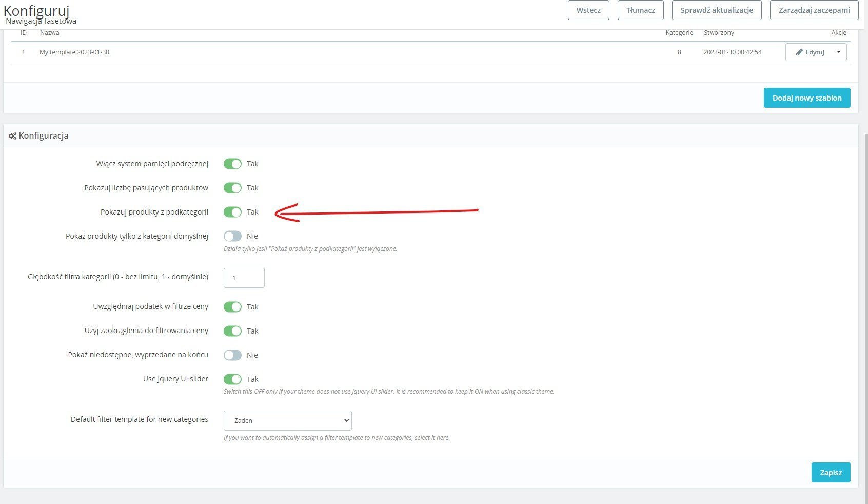Click the Nazwa column header
Screen dimensions: 868x504
(x=49, y=33)
